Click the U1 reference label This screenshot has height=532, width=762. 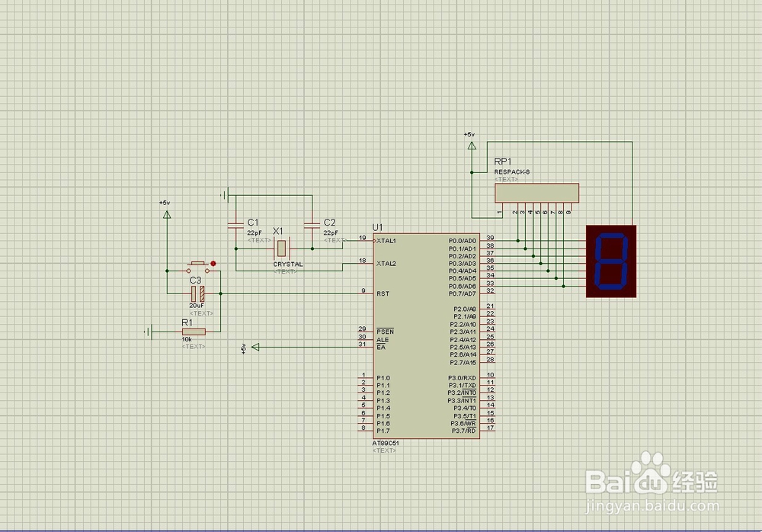point(378,228)
